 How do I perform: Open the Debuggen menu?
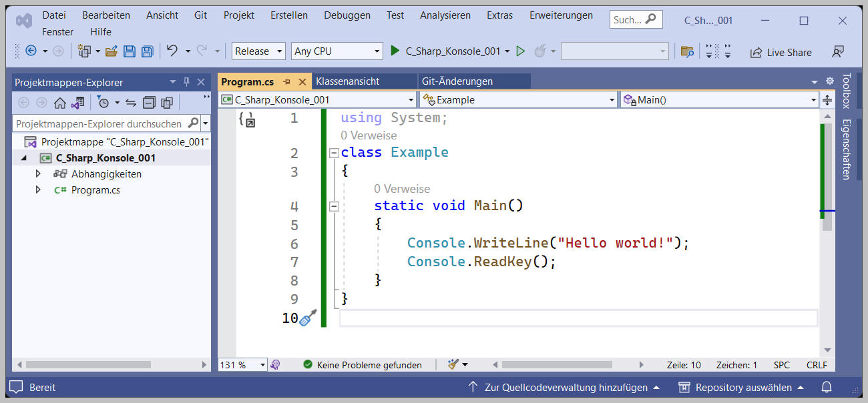click(347, 15)
